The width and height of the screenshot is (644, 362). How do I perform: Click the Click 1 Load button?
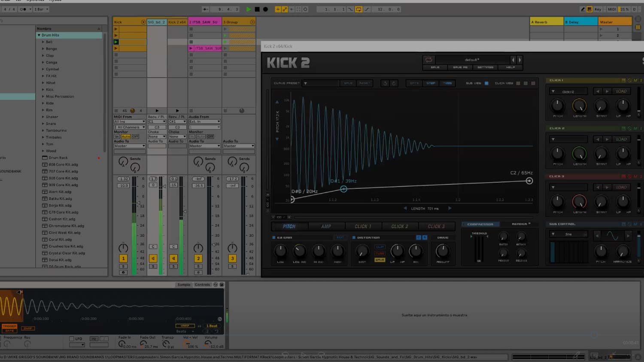621,91
